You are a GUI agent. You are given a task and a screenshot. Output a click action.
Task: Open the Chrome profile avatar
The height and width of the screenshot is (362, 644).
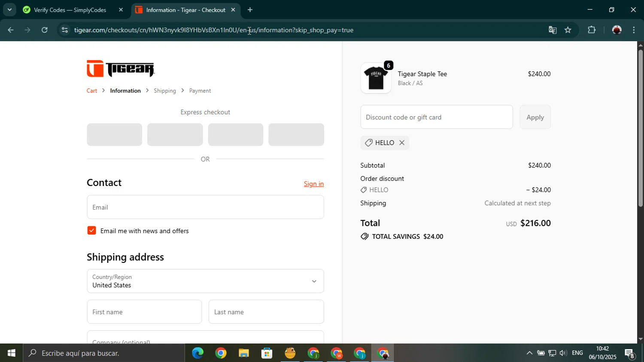[x=617, y=30]
